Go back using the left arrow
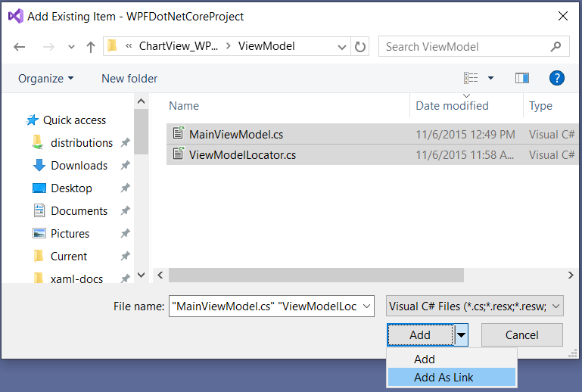The height and width of the screenshot is (392, 582). (20, 47)
